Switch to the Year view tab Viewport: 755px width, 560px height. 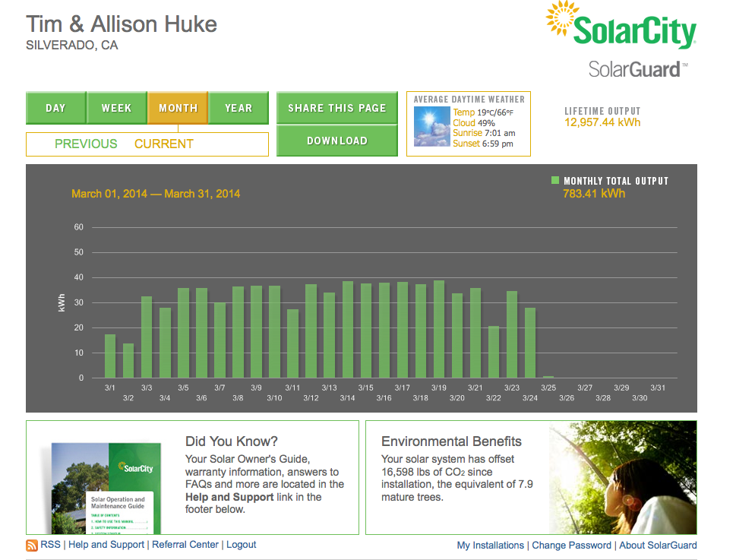pos(239,108)
